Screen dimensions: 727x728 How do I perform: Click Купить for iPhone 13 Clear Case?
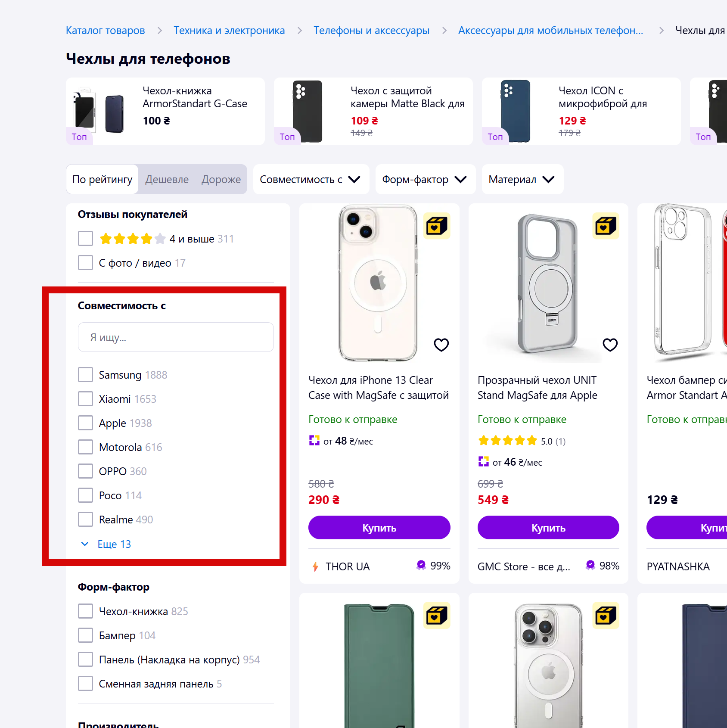379,528
